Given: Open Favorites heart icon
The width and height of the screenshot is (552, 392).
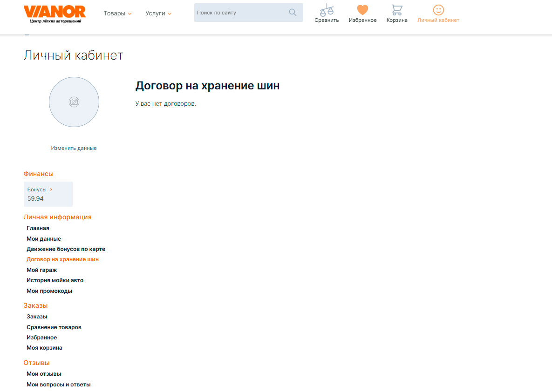Looking at the screenshot, I should click(362, 10).
